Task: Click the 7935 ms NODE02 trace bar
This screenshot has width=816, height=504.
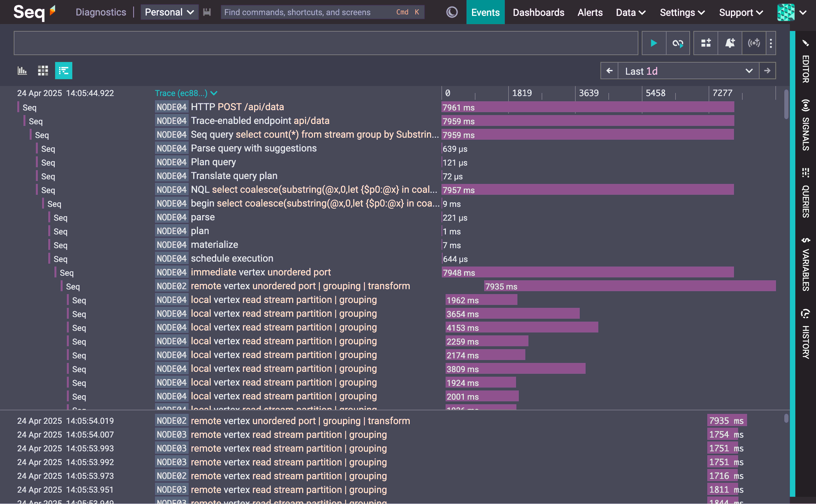Action: click(630, 286)
